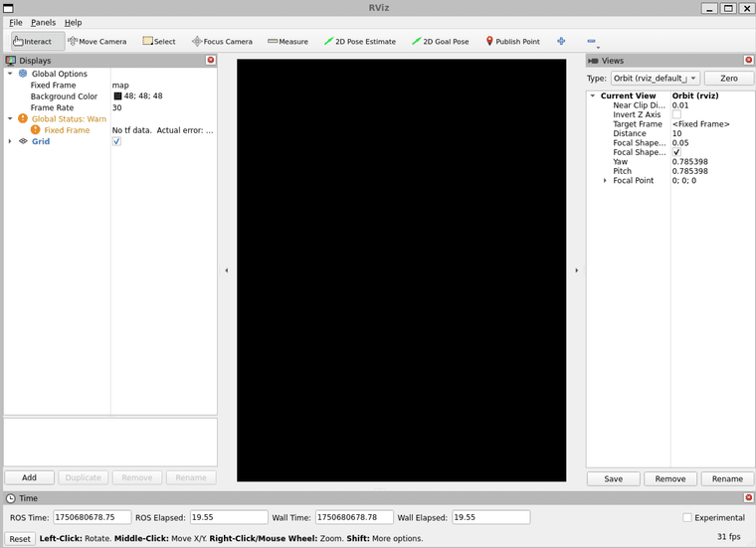Open the Panels menu
This screenshot has height=548, width=756.
pyautogui.click(x=43, y=22)
